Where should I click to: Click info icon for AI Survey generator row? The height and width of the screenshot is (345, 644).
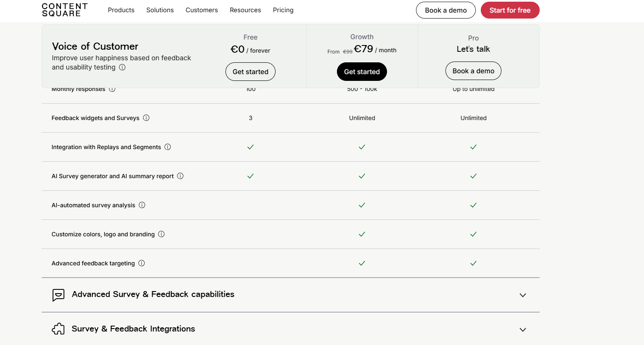tap(180, 176)
